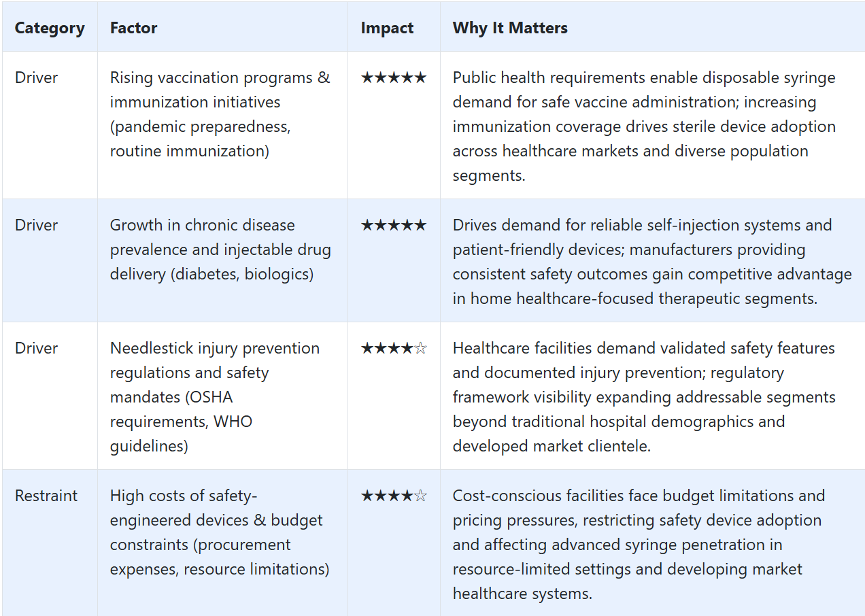This screenshot has width=865, height=616.
Task: Click the five-star rating in chronic disease row
Action: (393, 225)
